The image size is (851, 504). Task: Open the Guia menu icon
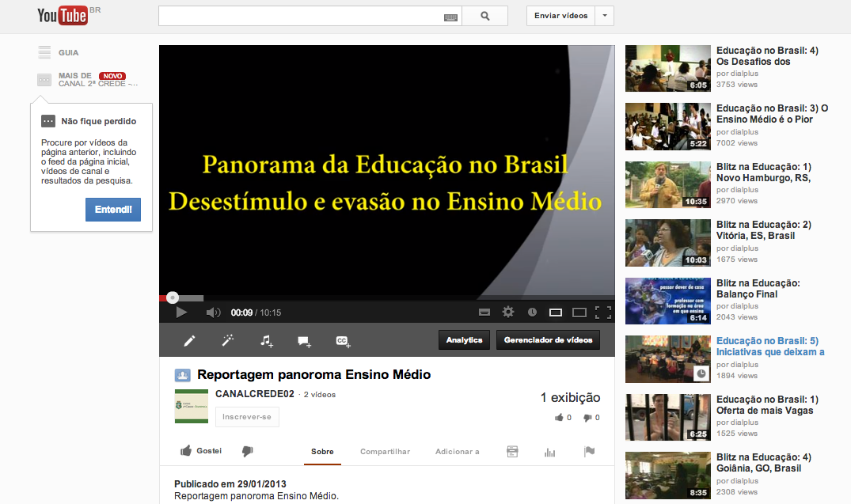pos(44,52)
